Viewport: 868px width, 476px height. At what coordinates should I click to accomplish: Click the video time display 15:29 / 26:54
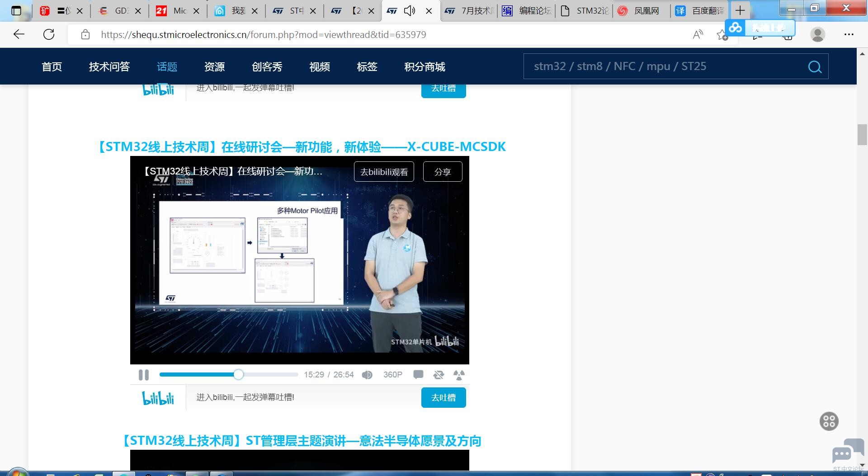[329, 375]
